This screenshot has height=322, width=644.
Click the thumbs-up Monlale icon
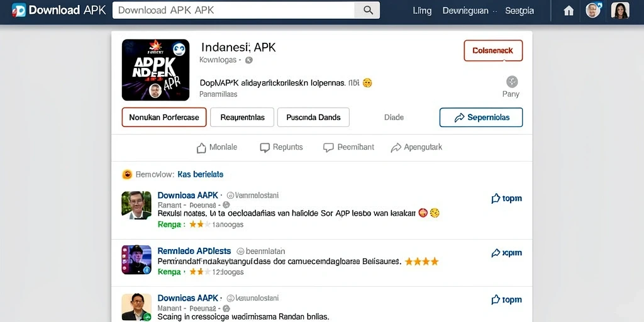[x=201, y=147]
